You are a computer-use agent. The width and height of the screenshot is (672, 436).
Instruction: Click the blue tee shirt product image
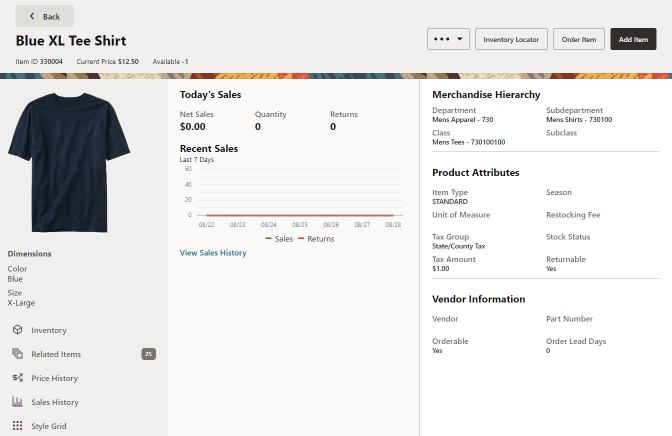click(x=69, y=162)
